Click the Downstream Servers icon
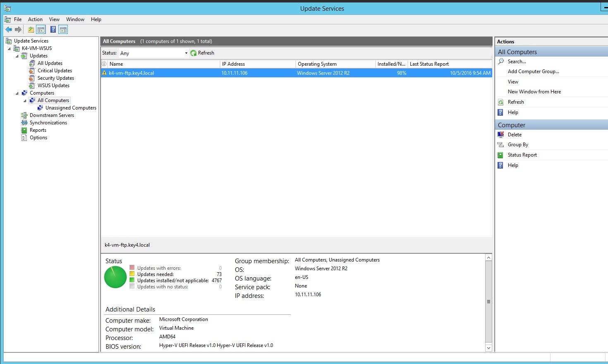 (x=24, y=115)
